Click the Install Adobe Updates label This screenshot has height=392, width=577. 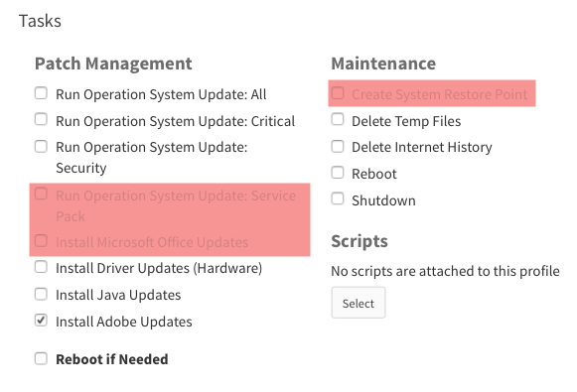click(x=124, y=322)
